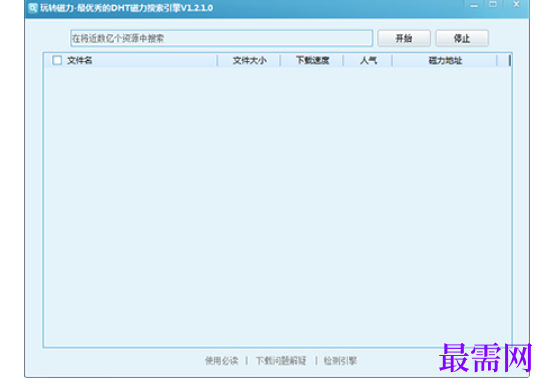Sort by 下载速度 column header
Viewport: 551px width, 389px height.
[x=312, y=60]
